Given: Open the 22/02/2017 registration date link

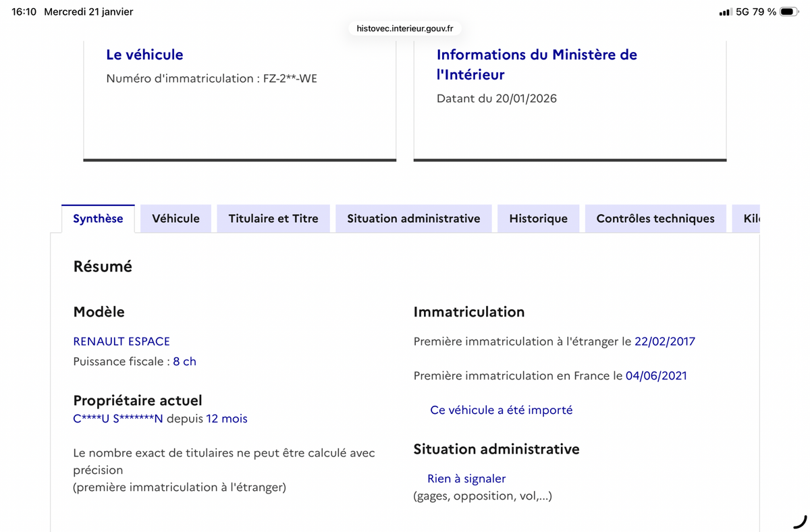Looking at the screenshot, I should tap(664, 341).
